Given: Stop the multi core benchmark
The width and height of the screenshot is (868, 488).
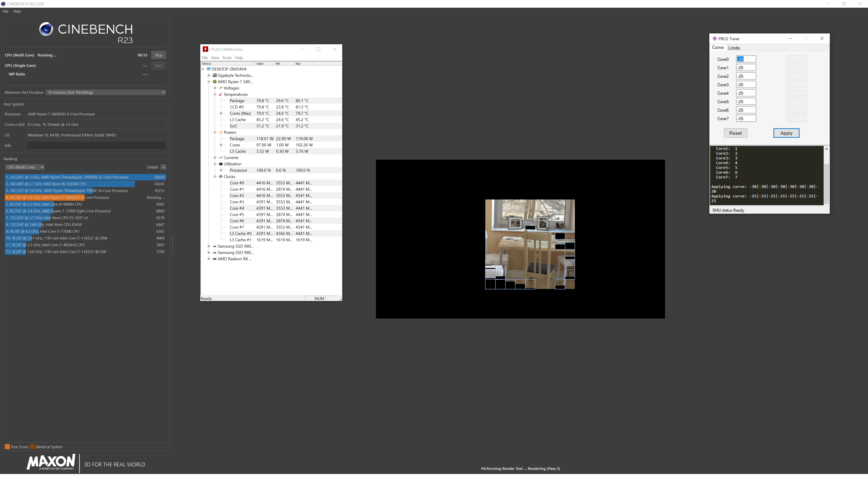Looking at the screenshot, I should point(158,55).
